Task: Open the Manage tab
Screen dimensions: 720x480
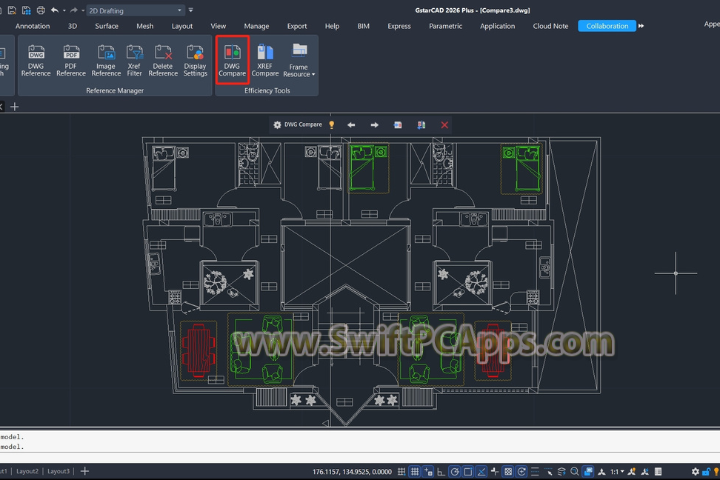Action: pos(257,26)
